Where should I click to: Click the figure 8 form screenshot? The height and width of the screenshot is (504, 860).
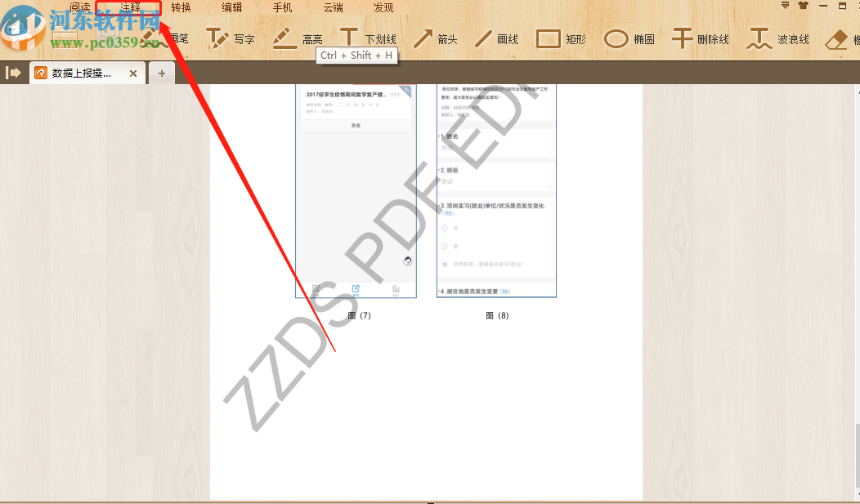coord(496,190)
